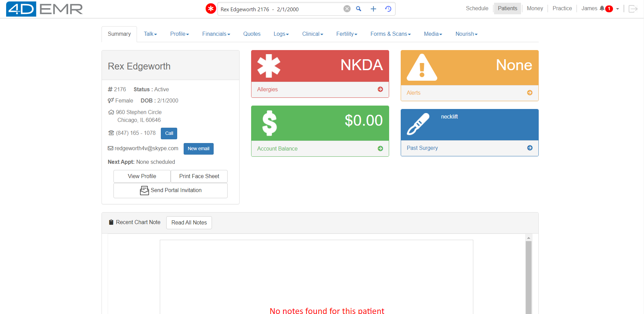Click the magnifier search icon
Screen dimensions: 644x314
tap(358, 9)
